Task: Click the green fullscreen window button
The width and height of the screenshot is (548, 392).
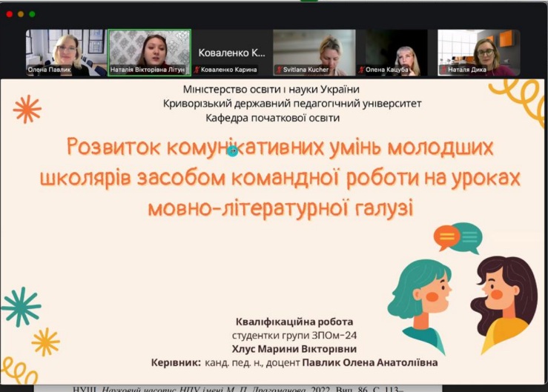Action: (32, 14)
